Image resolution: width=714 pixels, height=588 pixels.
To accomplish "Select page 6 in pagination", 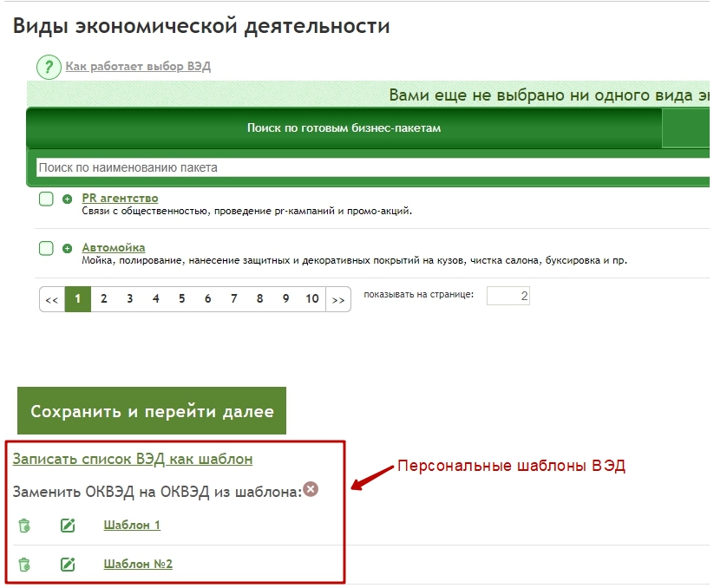I will (207, 299).
